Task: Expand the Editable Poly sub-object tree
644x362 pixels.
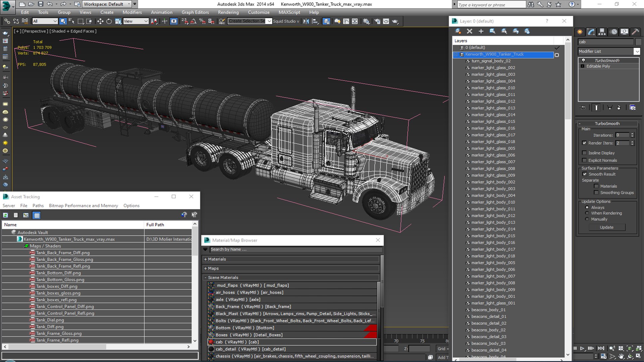Action: [x=583, y=66]
